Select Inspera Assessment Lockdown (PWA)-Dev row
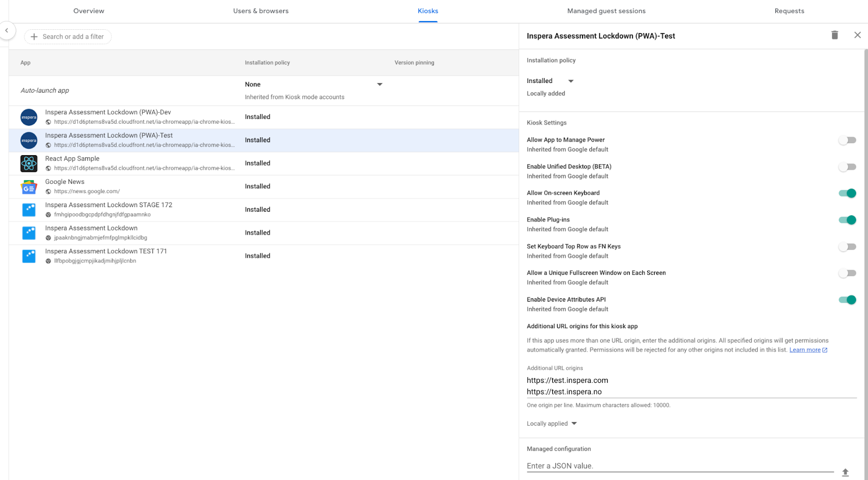The width and height of the screenshot is (868, 480). coord(264,117)
